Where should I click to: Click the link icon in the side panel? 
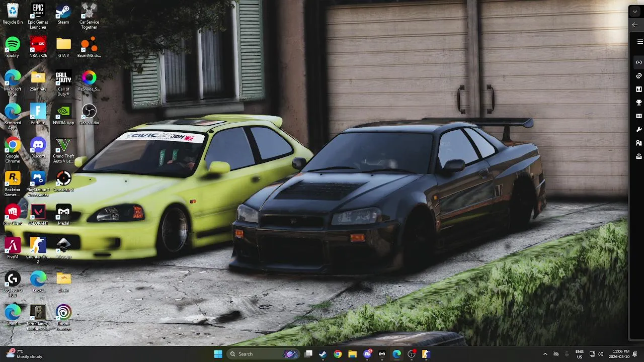[639, 76]
